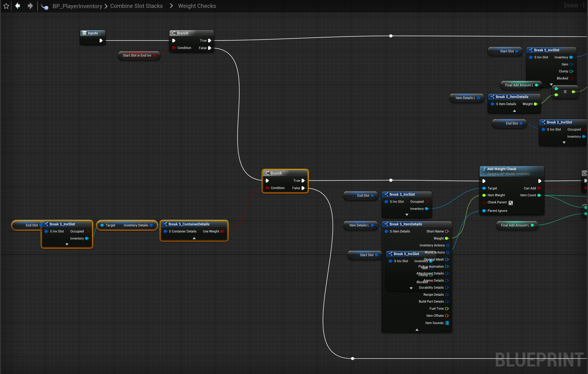The image size is (588, 374).
Task: Toggle the Check Parent checkbox
Action: 511,203
